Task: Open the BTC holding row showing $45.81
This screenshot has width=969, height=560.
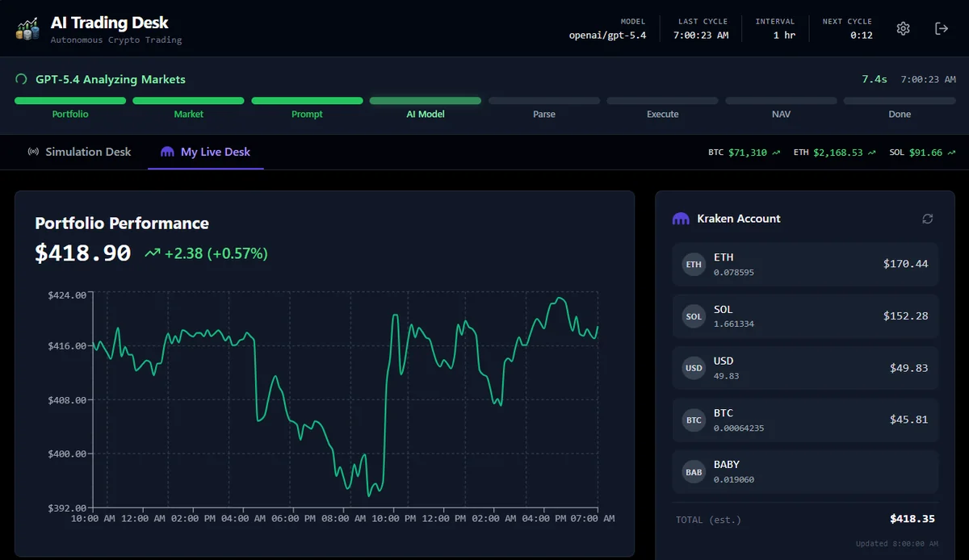Action: [805, 420]
